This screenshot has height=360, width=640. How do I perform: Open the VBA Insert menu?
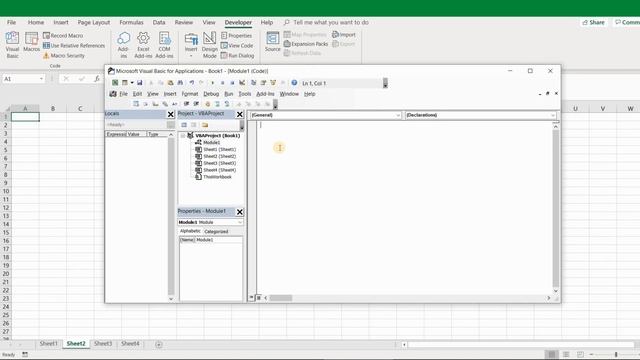(x=170, y=94)
